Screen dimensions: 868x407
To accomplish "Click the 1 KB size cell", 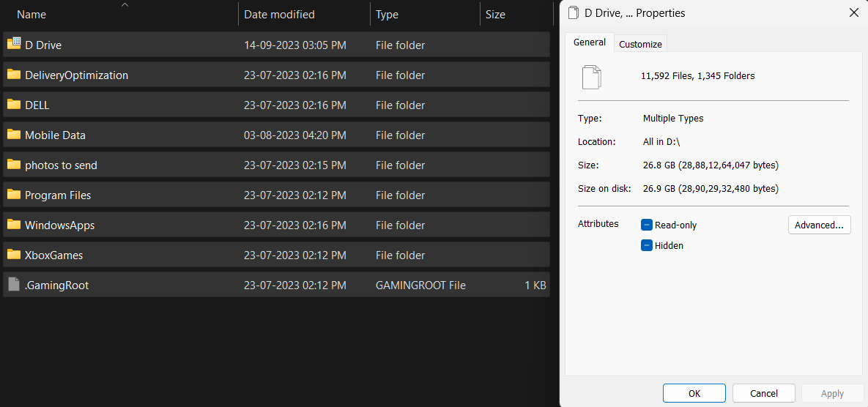I will tap(535, 285).
